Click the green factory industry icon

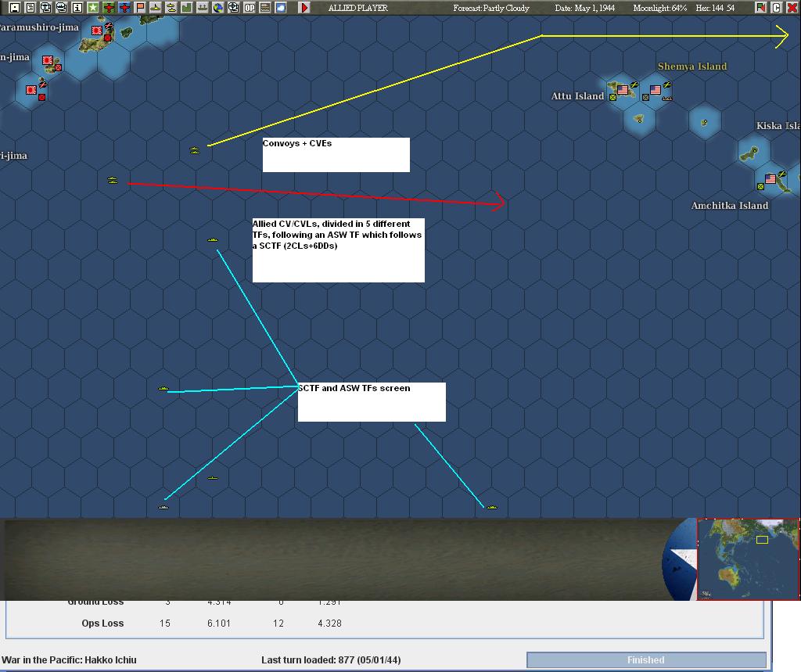[x=186, y=7]
